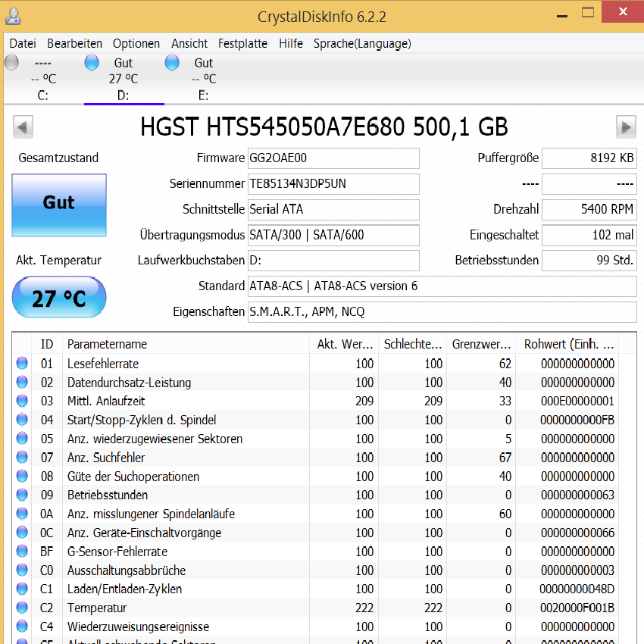
Task: Switch to the C: drive tab label
Action: tap(42, 95)
